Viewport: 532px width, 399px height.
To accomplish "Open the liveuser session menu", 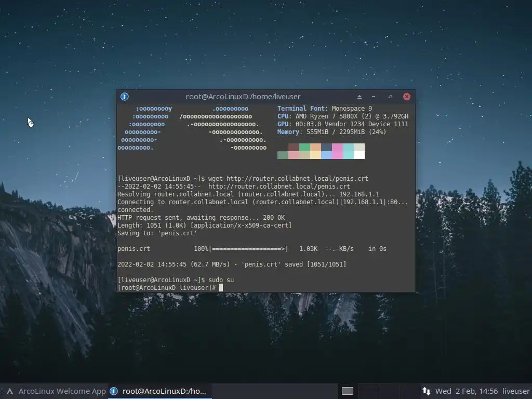I will pyautogui.click(x=516, y=391).
